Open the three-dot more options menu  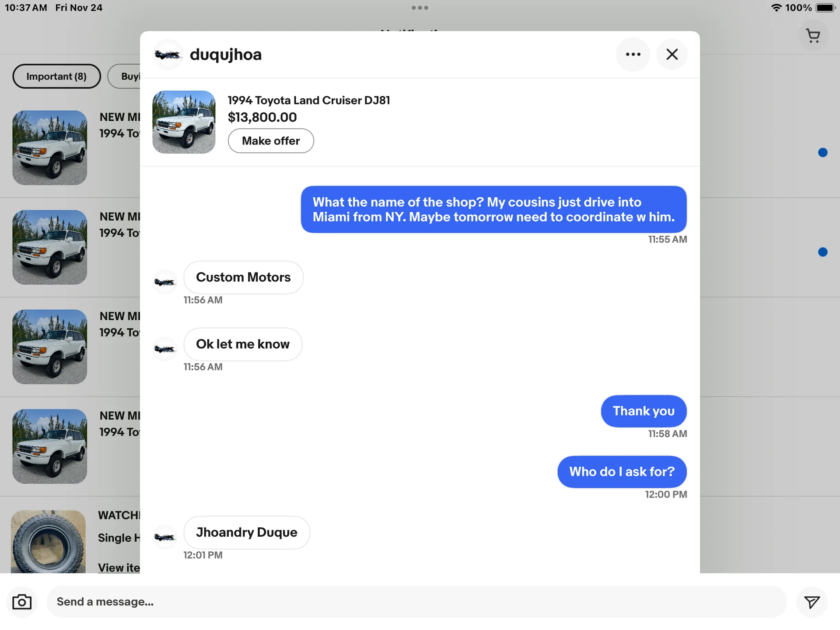(x=633, y=54)
